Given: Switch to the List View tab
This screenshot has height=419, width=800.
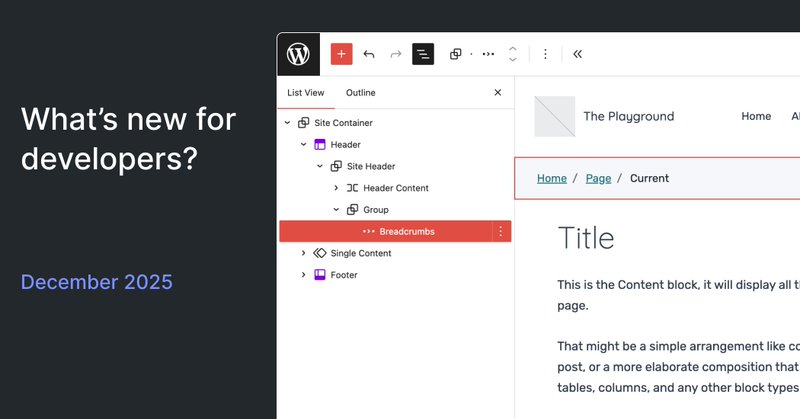Looking at the screenshot, I should [x=306, y=93].
